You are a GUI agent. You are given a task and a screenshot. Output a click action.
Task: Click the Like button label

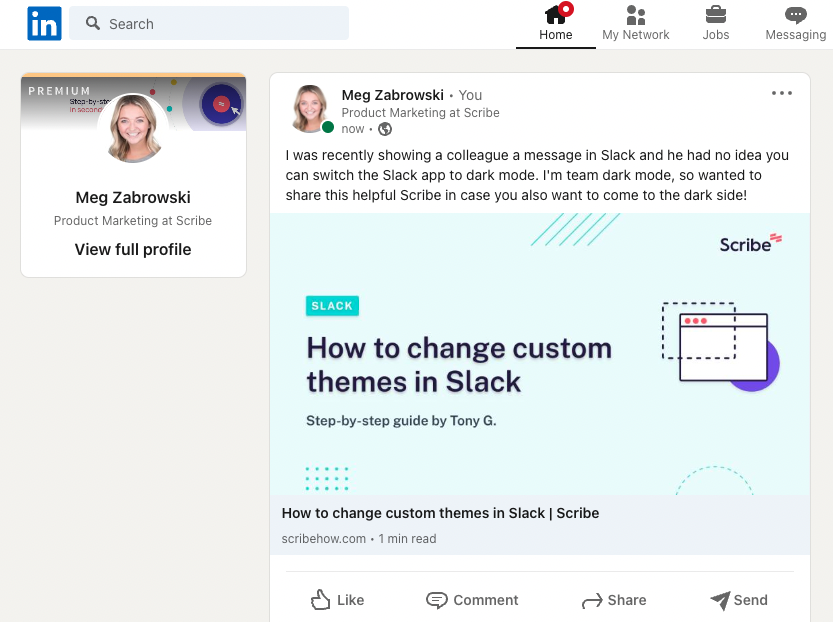[x=351, y=600]
